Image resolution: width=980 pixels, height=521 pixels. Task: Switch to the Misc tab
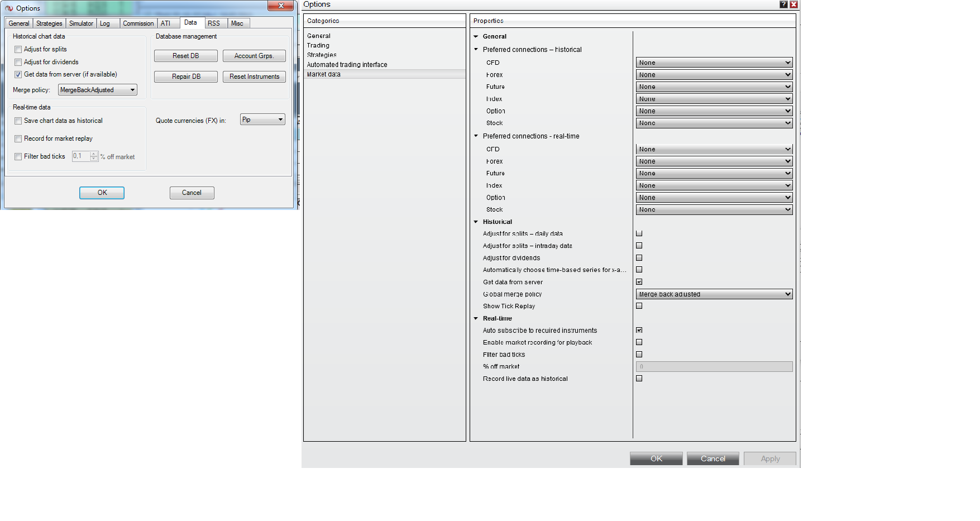(237, 23)
